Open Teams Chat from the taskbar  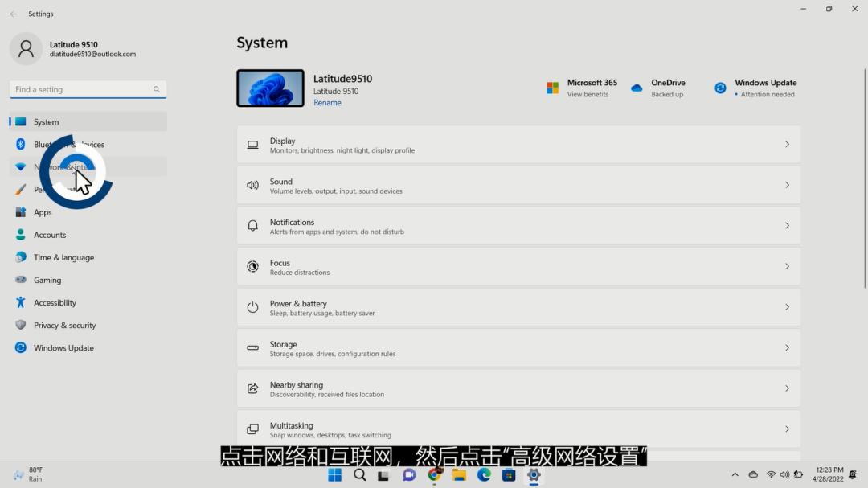click(409, 475)
